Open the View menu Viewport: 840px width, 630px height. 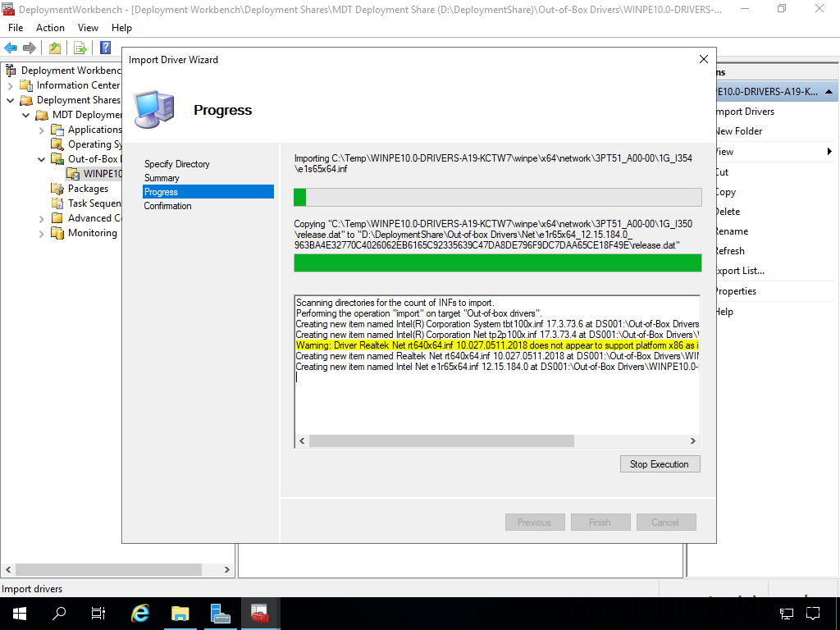pos(88,28)
